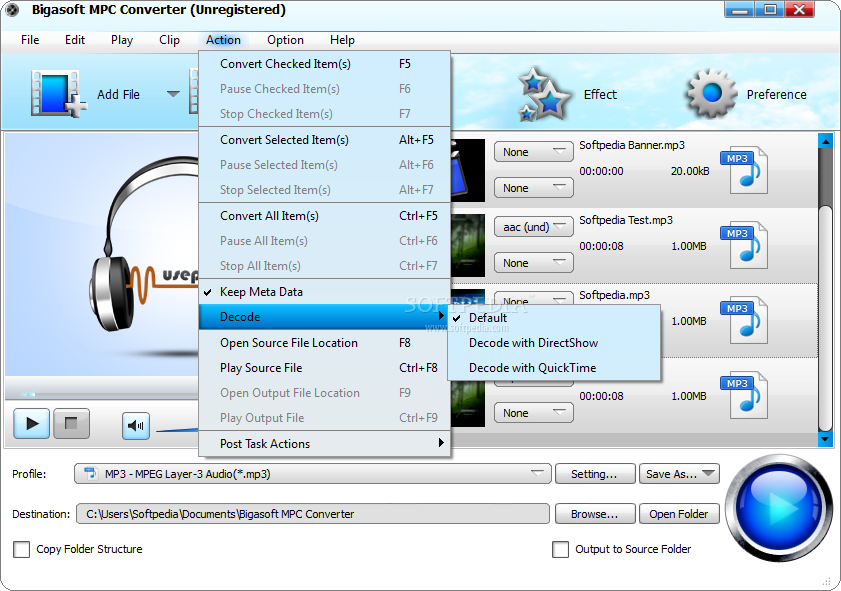Image resolution: width=841 pixels, height=591 pixels.
Task: Toggle Keep Meta Data option
Action: click(x=324, y=292)
